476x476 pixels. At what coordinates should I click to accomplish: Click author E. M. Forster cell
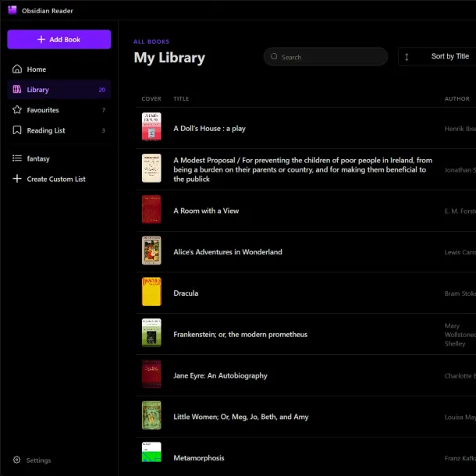460,211
